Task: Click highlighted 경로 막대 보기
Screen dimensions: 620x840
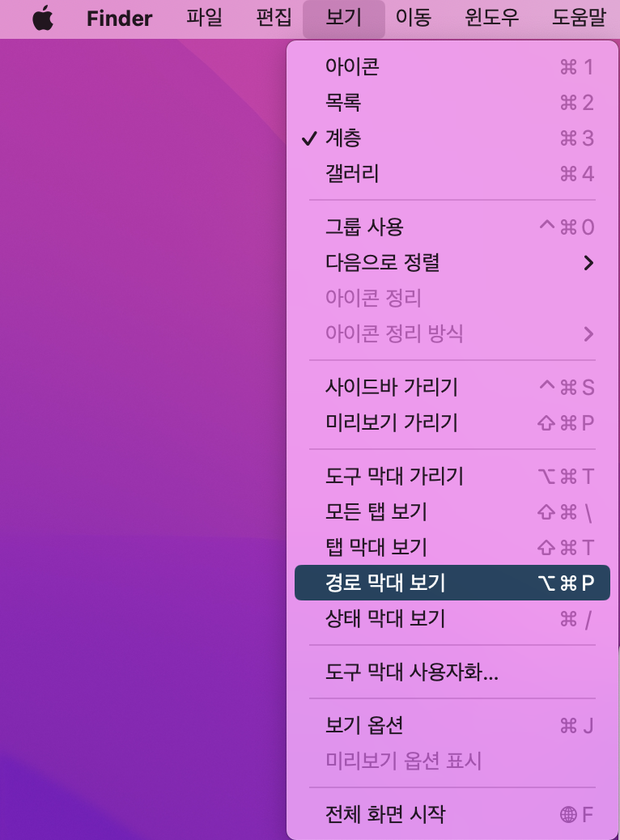Action: (452, 583)
